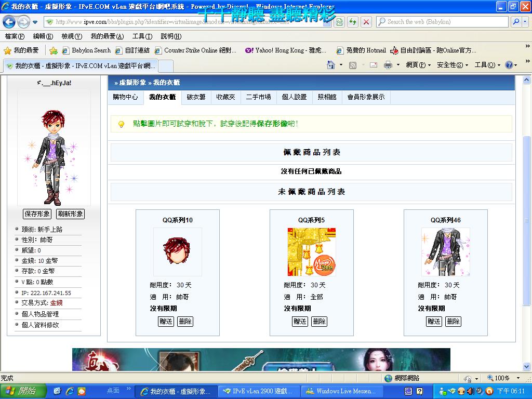Click the 我的最愛 favorites star button

tap(21, 50)
